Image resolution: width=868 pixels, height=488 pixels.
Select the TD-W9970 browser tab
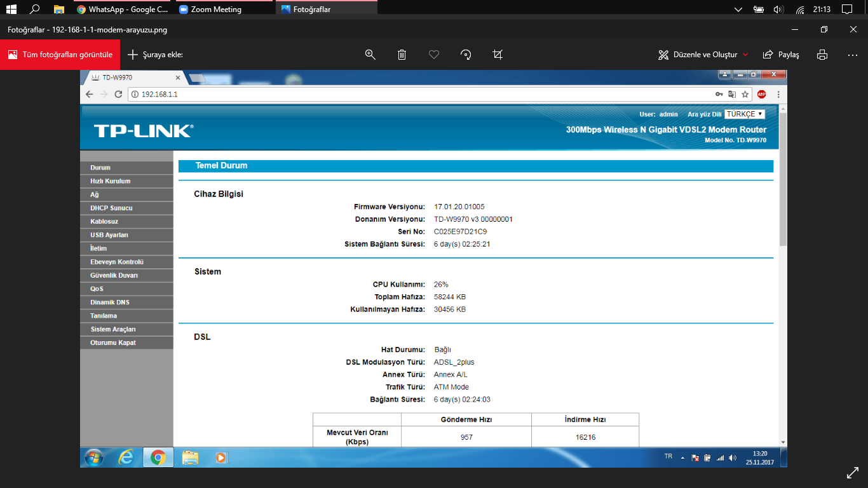[133, 78]
